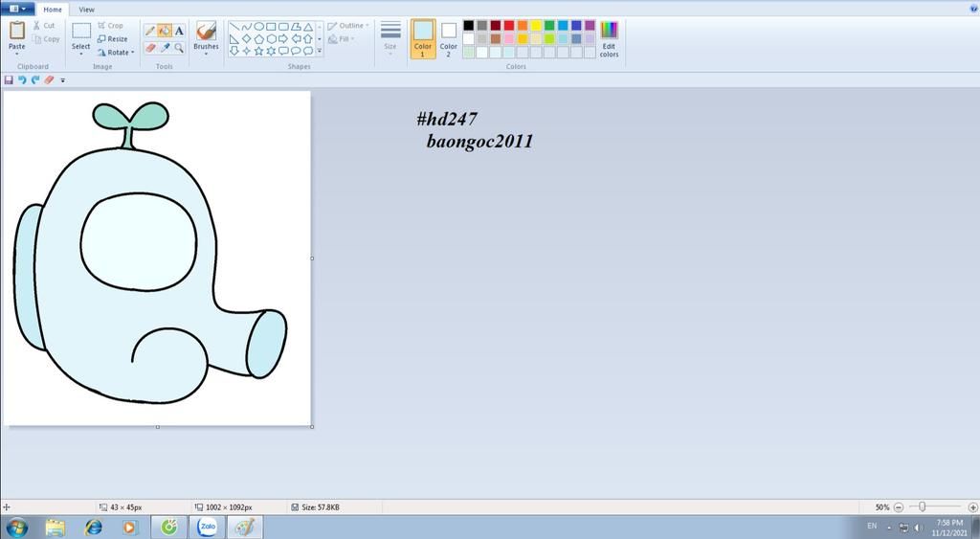Activate the Color 2 background box
This screenshot has height=539, width=980.
(448, 38)
